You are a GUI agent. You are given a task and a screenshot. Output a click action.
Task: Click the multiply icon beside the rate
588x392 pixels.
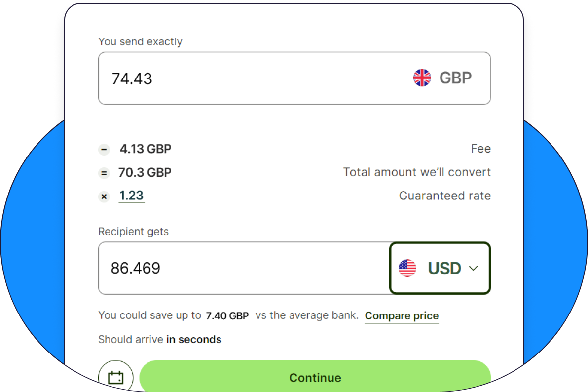(104, 196)
